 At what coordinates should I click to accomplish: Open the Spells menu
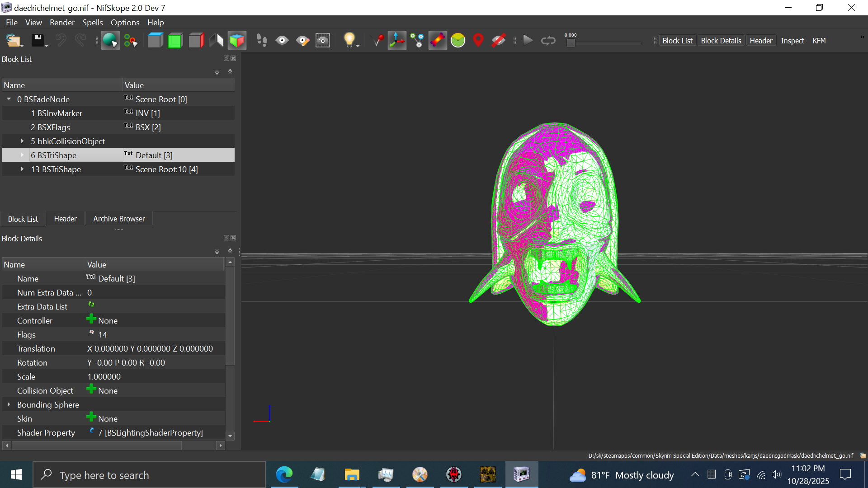click(92, 23)
